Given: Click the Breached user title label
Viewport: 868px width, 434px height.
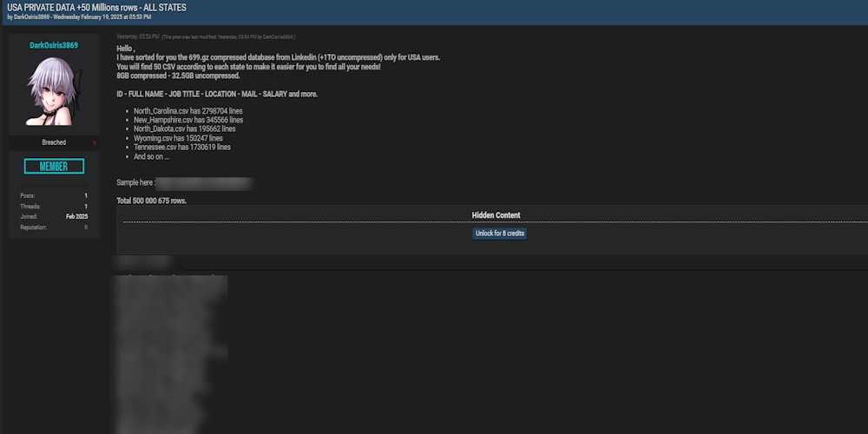Looking at the screenshot, I should [x=54, y=142].
